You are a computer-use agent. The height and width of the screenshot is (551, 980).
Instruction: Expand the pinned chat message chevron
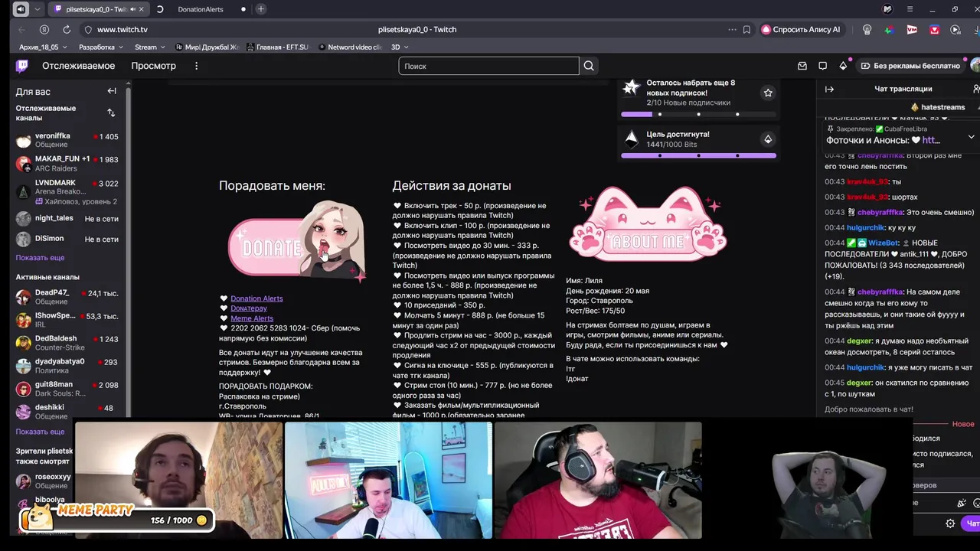[x=971, y=136]
